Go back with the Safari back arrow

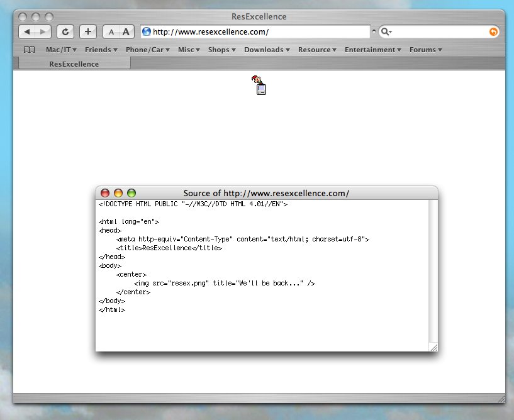[27, 32]
